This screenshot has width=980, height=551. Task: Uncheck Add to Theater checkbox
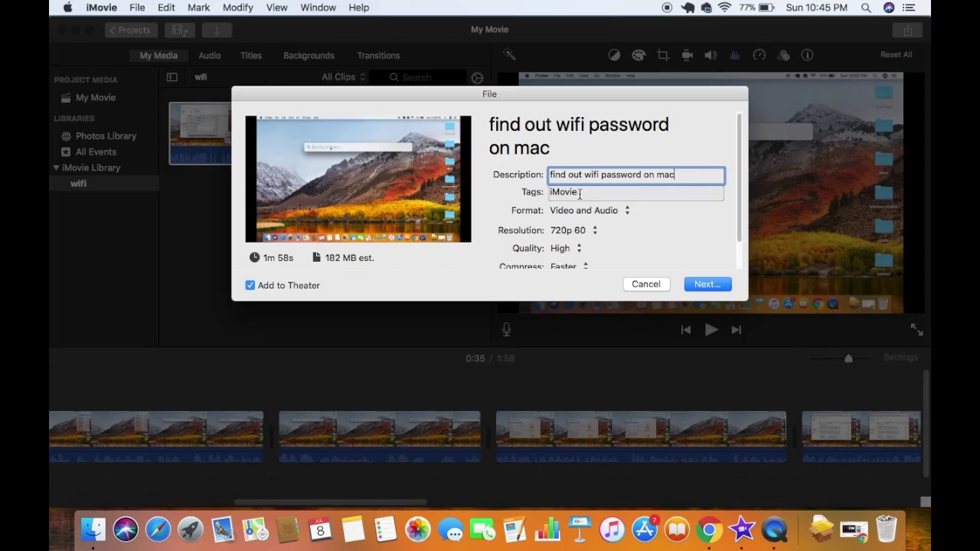(250, 285)
